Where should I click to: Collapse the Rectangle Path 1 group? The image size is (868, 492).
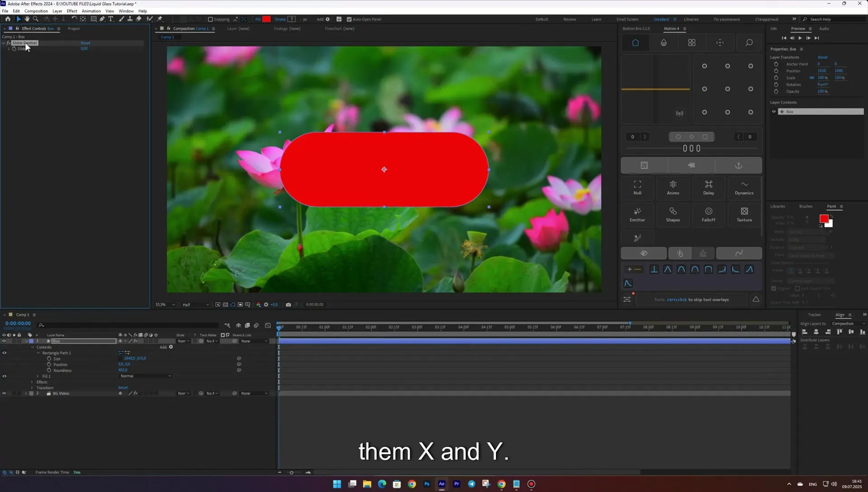click(38, 353)
